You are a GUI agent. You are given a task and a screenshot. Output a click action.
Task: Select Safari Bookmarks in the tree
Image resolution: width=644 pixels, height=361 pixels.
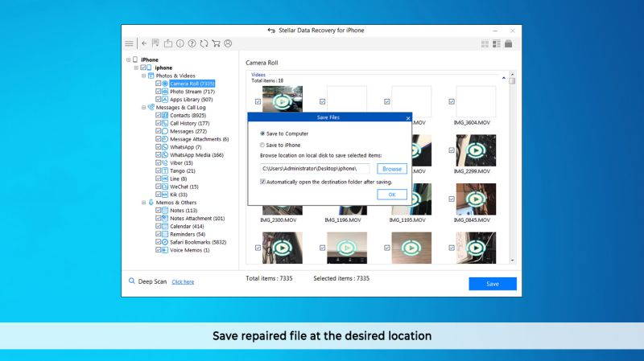(x=197, y=242)
